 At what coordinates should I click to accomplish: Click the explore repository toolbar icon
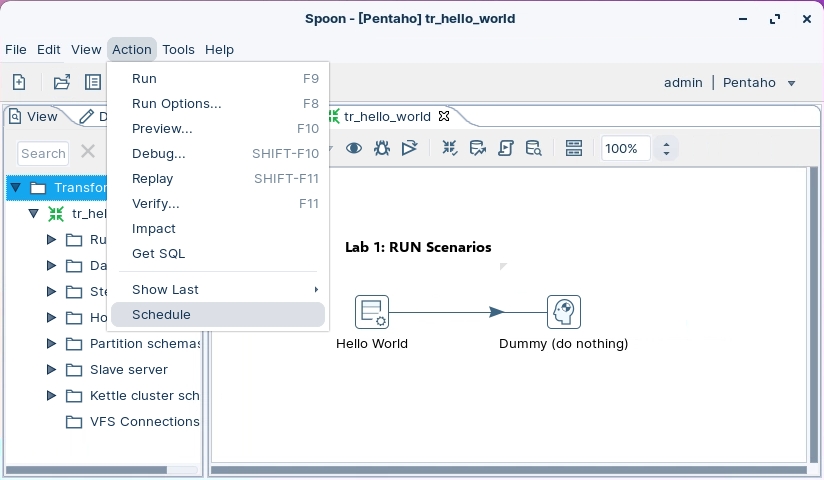(x=93, y=82)
